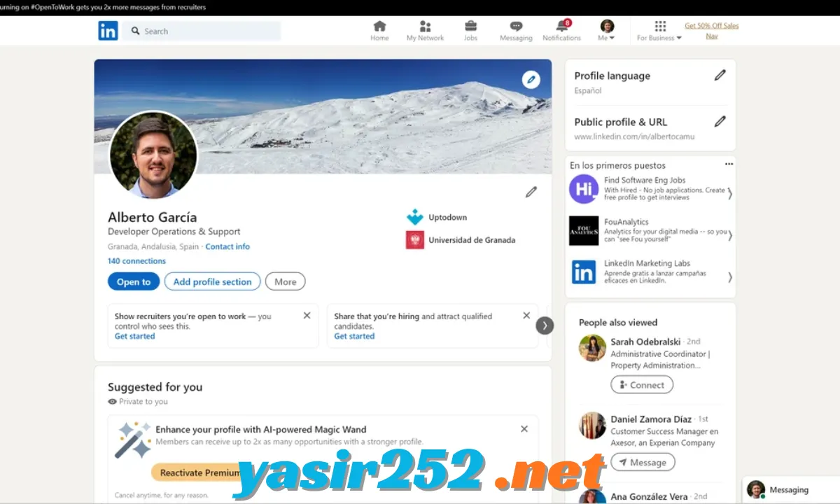Dismiss the share you're hiring card
Viewport: 840px width, 504px height.
pyautogui.click(x=526, y=316)
